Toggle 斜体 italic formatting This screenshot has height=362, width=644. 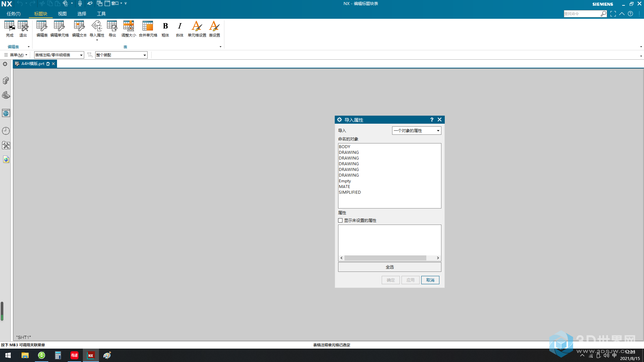click(x=180, y=29)
